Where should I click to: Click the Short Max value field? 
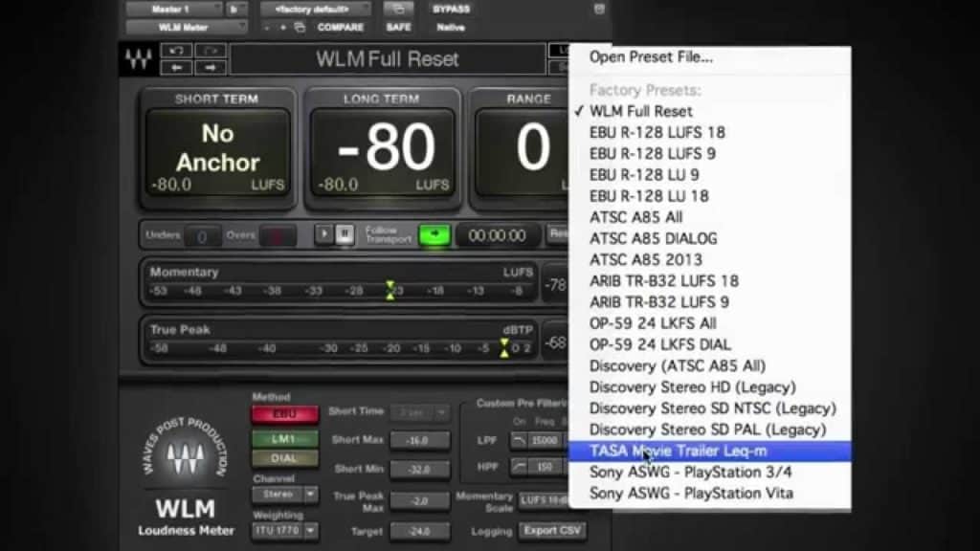[x=419, y=440]
